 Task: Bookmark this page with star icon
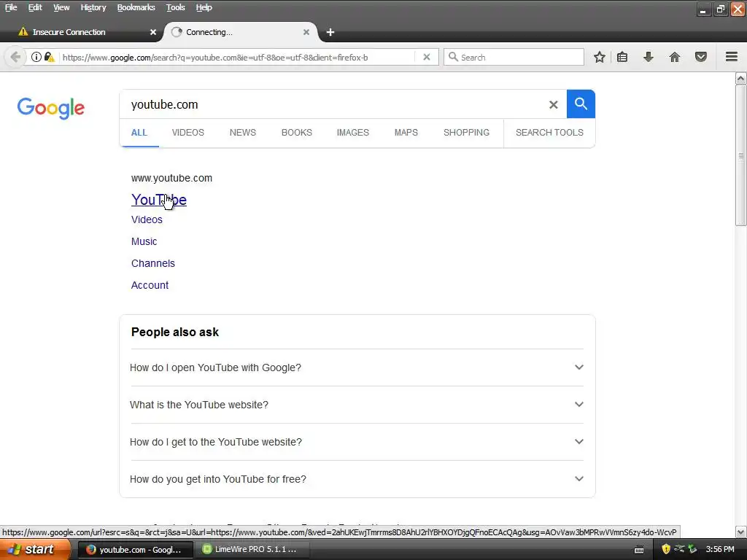600,57
